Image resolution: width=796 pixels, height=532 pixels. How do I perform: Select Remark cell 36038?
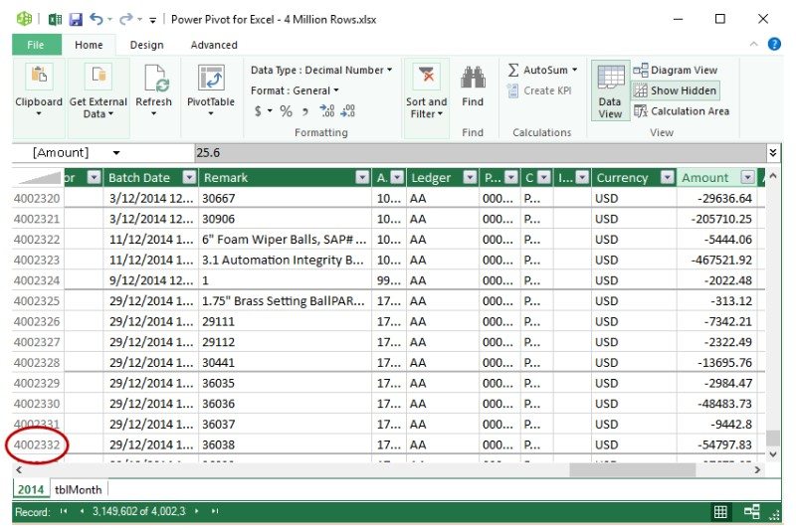(x=285, y=444)
